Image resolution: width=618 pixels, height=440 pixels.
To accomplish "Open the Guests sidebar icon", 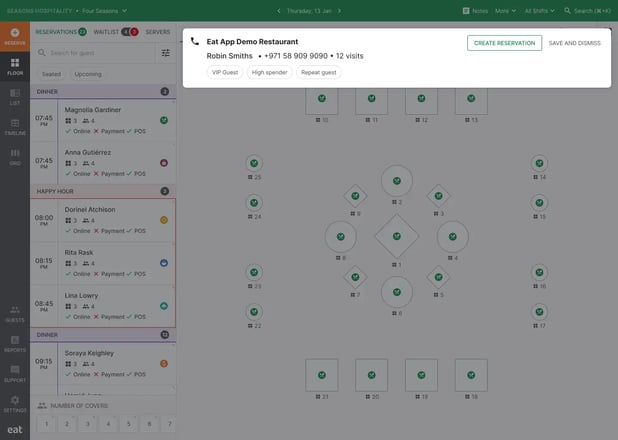I will coord(15,310).
